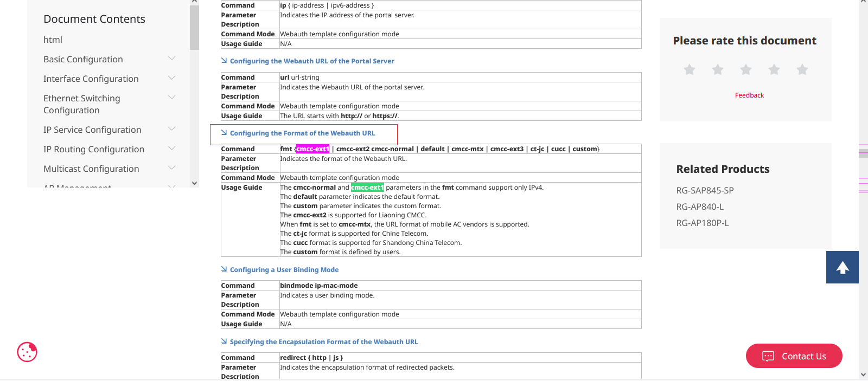This screenshot has width=868, height=381.
Task: Click the cookie settings icon
Action: (27, 352)
